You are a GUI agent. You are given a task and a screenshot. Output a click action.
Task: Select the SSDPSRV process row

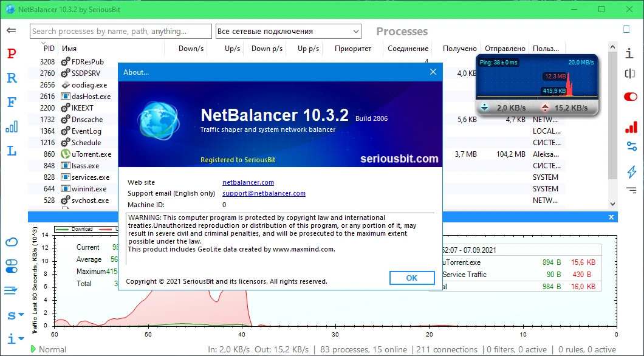point(296,74)
